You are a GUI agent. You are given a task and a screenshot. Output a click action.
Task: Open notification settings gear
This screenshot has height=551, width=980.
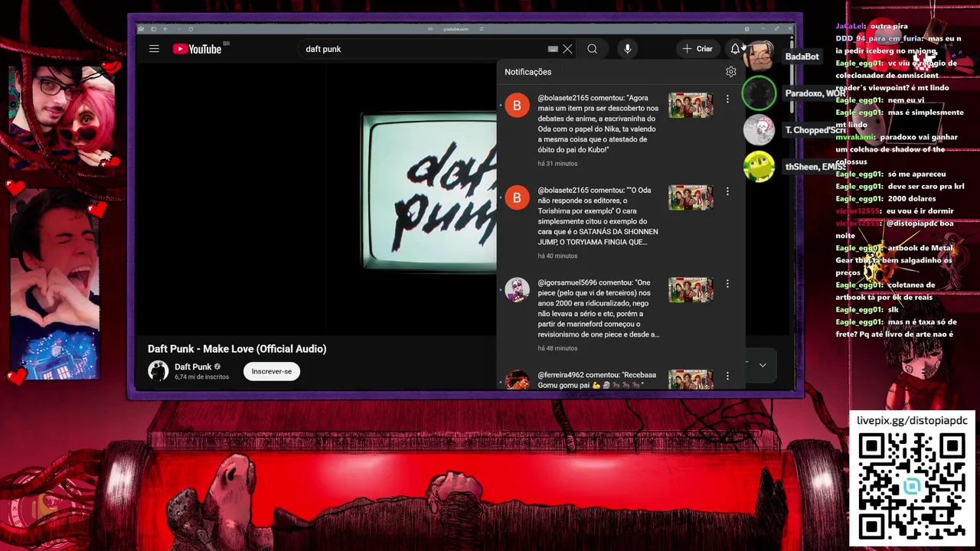[x=731, y=72]
